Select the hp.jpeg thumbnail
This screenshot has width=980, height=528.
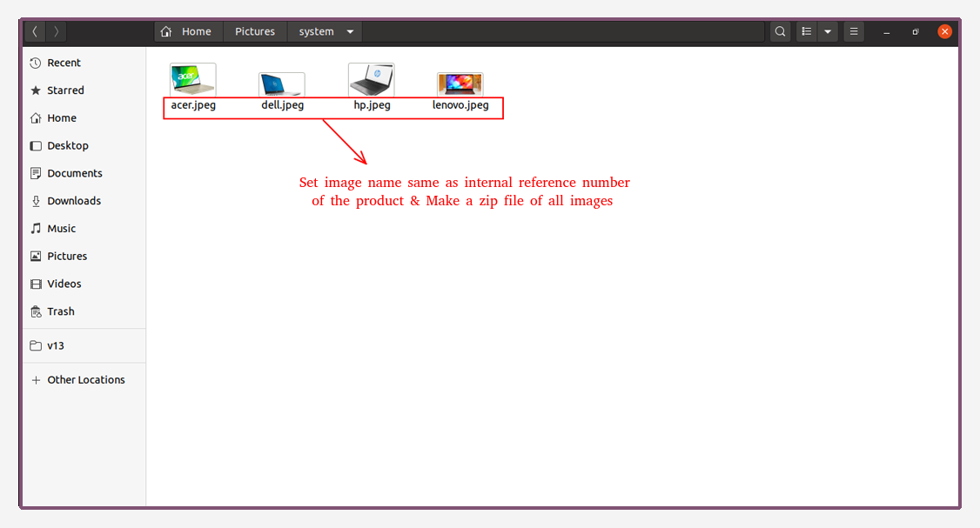pyautogui.click(x=372, y=79)
